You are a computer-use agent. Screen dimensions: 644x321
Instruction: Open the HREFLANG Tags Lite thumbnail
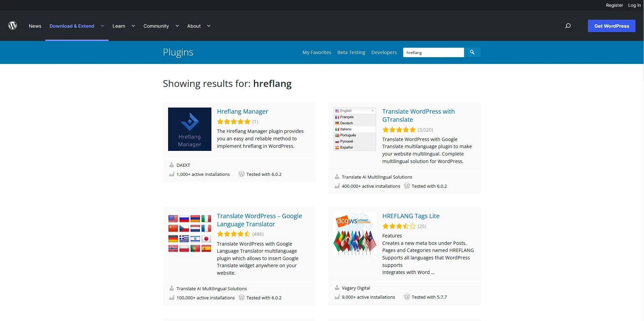tap(355, 234)
